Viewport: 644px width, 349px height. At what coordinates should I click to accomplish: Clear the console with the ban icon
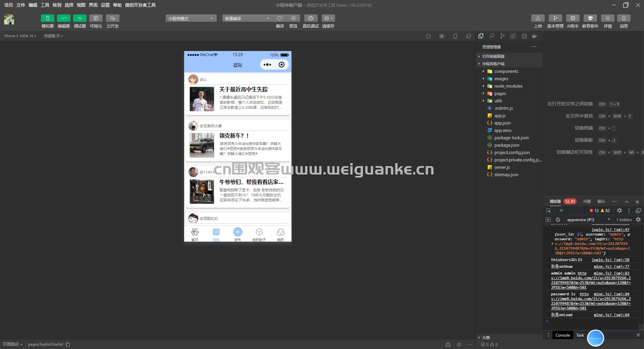coord(558,219)
